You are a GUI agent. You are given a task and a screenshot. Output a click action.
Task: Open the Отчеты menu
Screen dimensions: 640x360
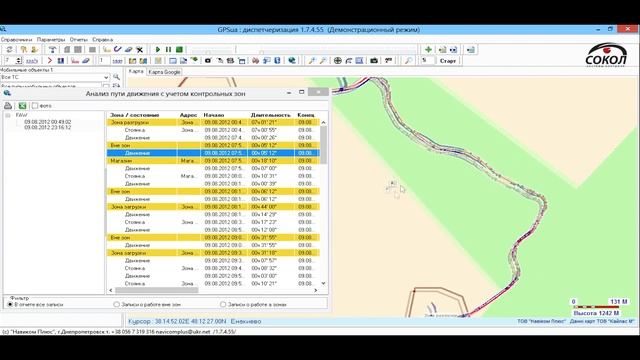(78, 40)
